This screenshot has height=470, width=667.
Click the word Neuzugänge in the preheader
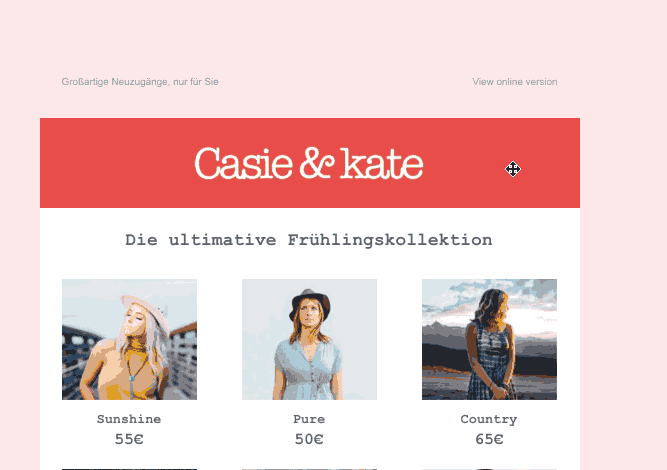pos(140,82)
